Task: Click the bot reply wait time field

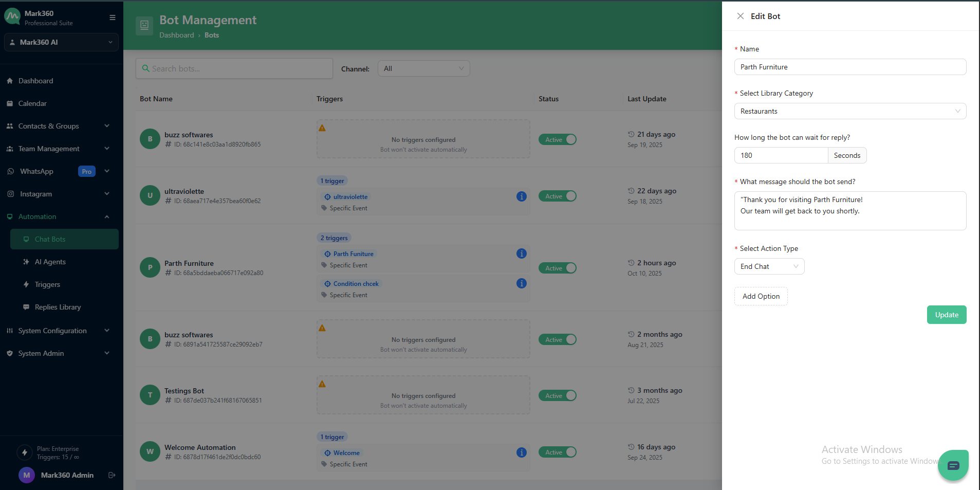Action: [x=781, y=155]
